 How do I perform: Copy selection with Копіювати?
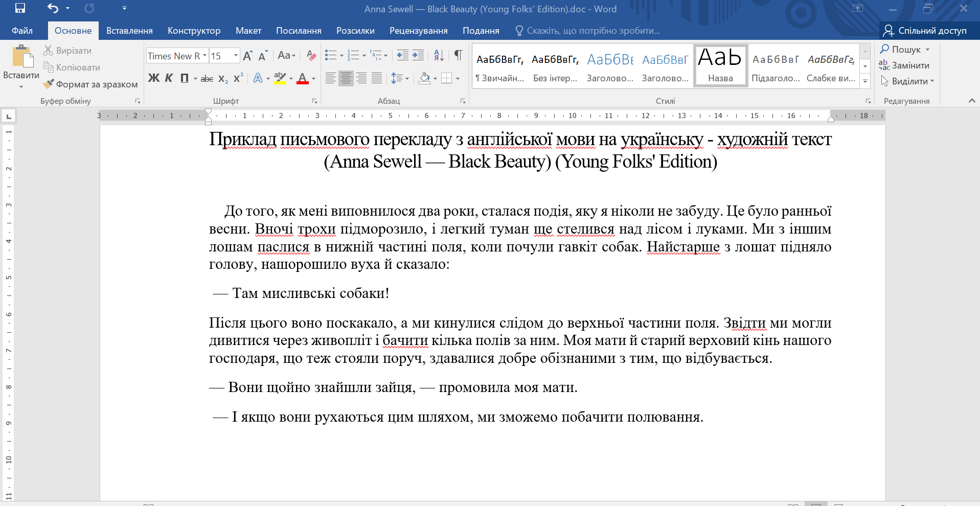tap(72, 67)
